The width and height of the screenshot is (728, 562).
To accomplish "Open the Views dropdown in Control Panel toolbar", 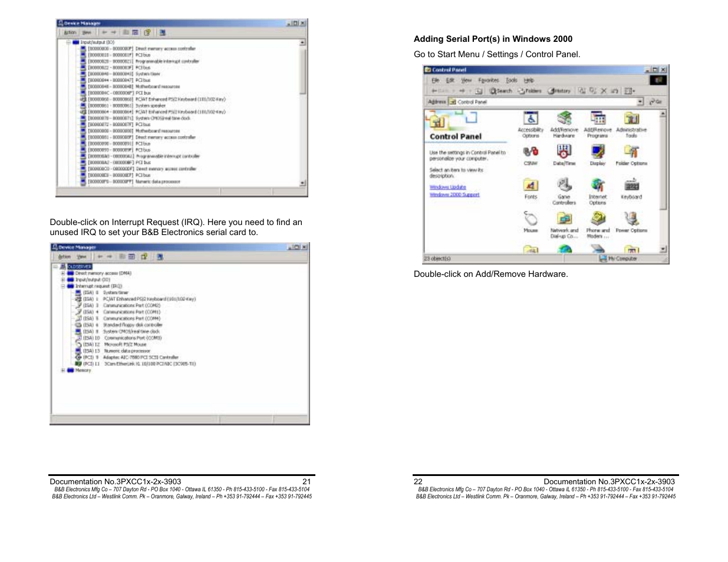I will pos(630,91).
